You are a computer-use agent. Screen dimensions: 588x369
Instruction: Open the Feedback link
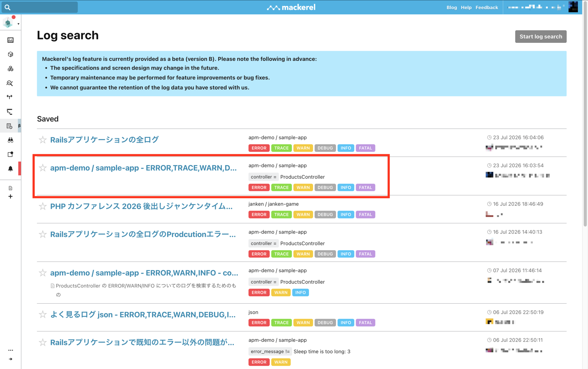coord(487,8)
